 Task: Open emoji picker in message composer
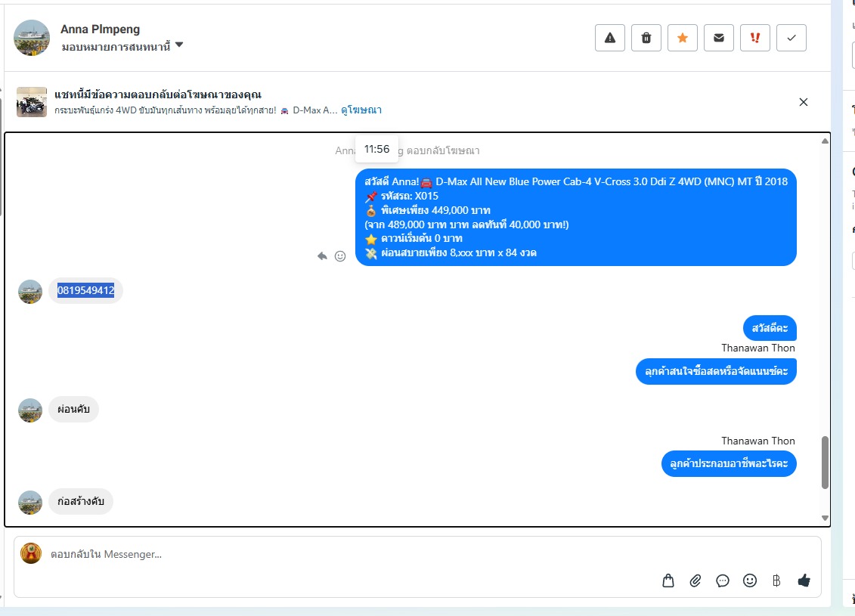750,580
